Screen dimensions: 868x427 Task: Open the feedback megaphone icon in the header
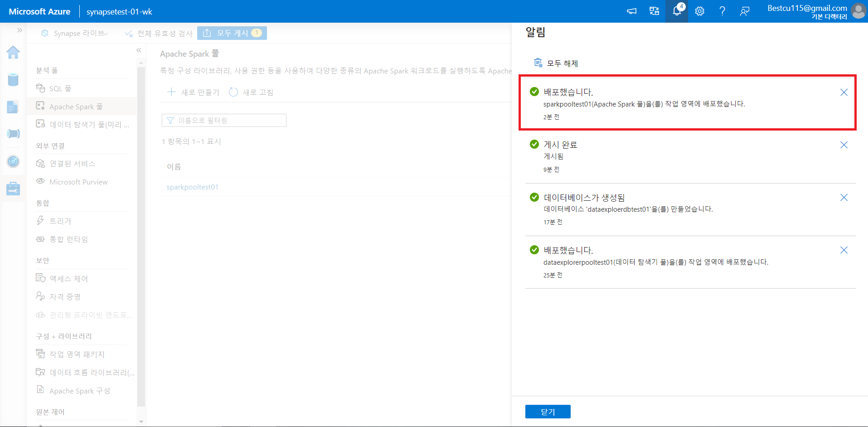pyautogui.click(x=631, y=11)
